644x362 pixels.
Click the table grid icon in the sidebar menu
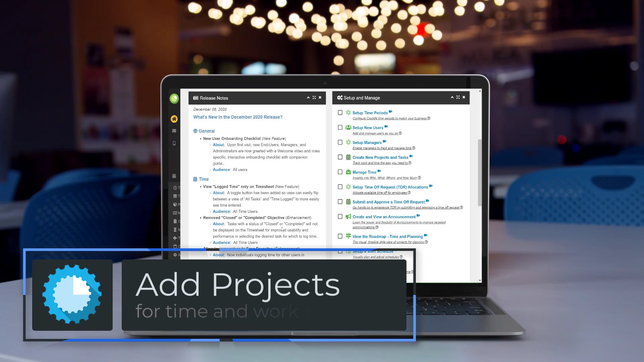click(x=175, y=196)
